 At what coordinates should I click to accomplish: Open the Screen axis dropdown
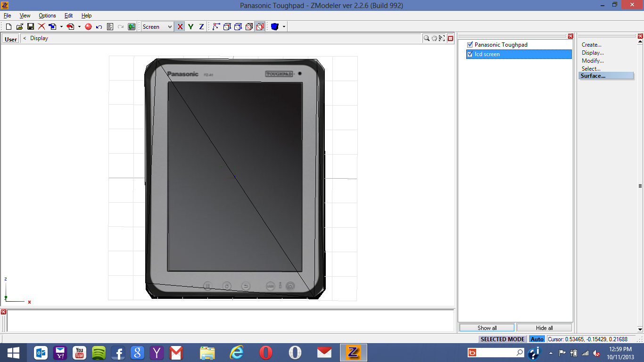158,27
